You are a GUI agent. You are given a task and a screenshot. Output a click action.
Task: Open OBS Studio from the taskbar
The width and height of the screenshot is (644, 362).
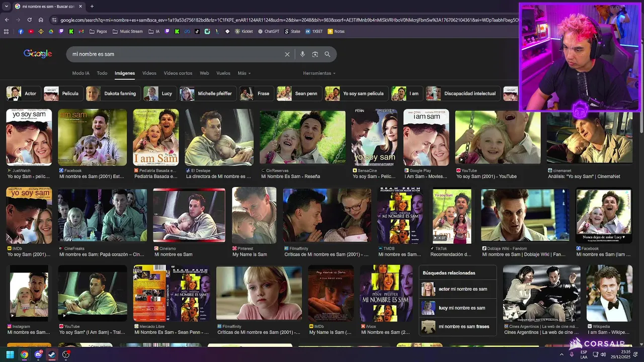66,354
